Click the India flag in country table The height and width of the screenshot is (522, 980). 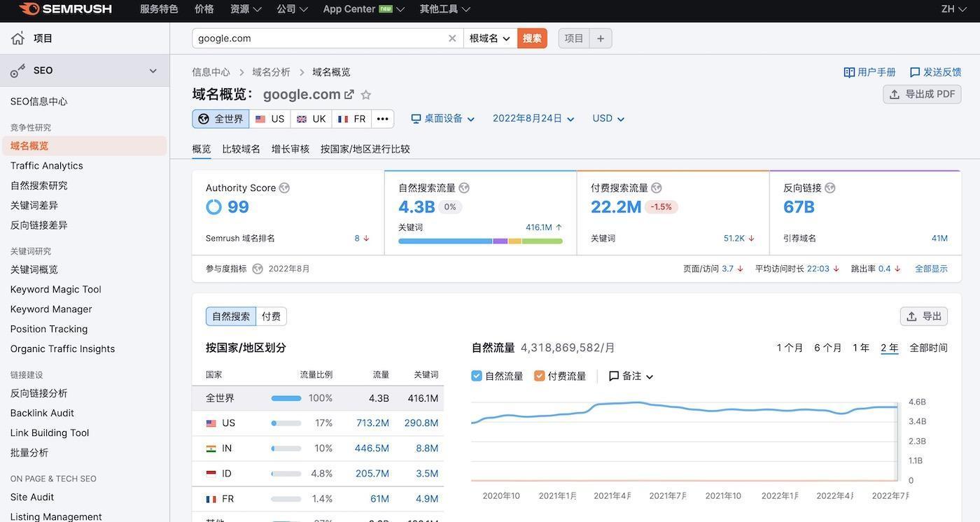211,449
